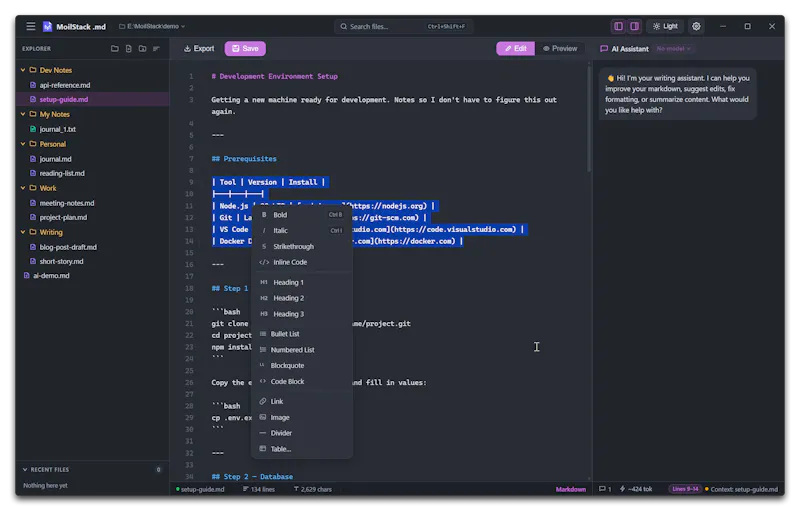Insert Divider from context menu
This screenshot has height=511, width=800.
302,433
